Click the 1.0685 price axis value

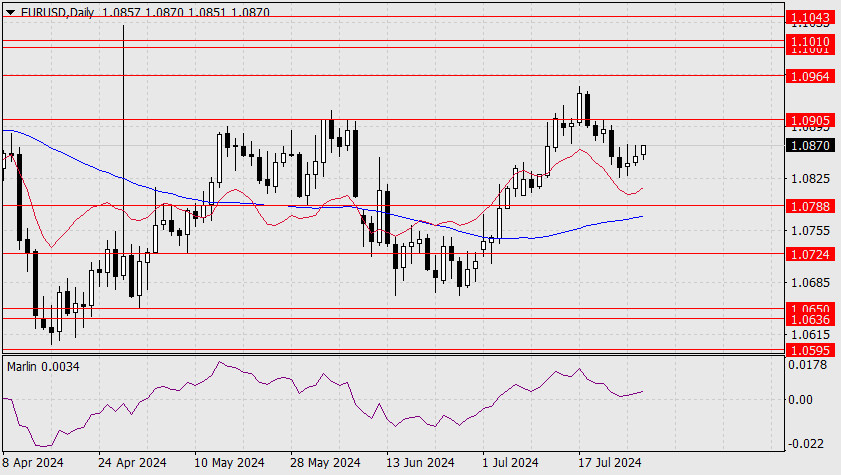click(810, 283)
